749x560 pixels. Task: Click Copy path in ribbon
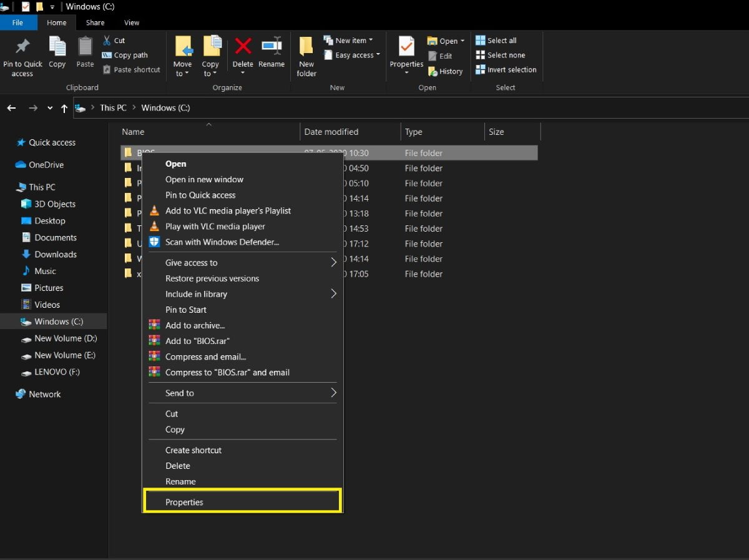point(125,55)
